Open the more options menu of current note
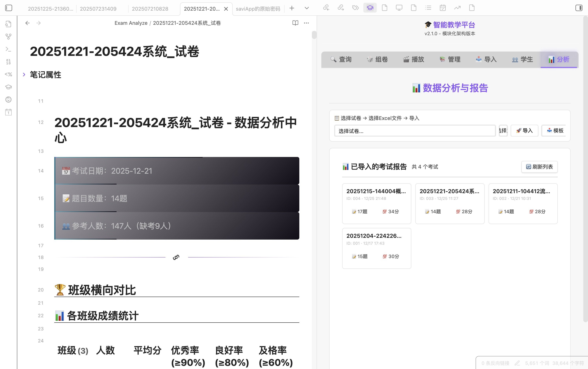The image size is (588, 369). coord(306,23)
